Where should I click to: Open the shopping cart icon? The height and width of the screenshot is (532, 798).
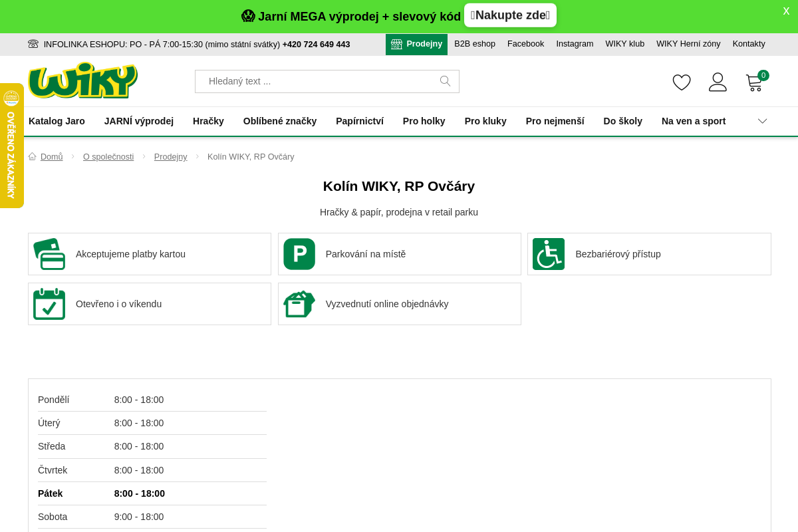pos(755,82)
